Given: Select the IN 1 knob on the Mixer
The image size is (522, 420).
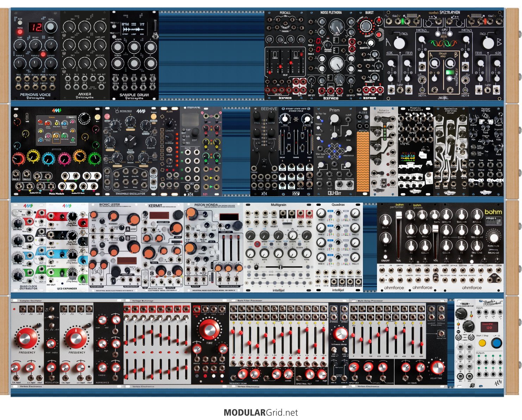Looking at the screenshot, I should 69,27.
